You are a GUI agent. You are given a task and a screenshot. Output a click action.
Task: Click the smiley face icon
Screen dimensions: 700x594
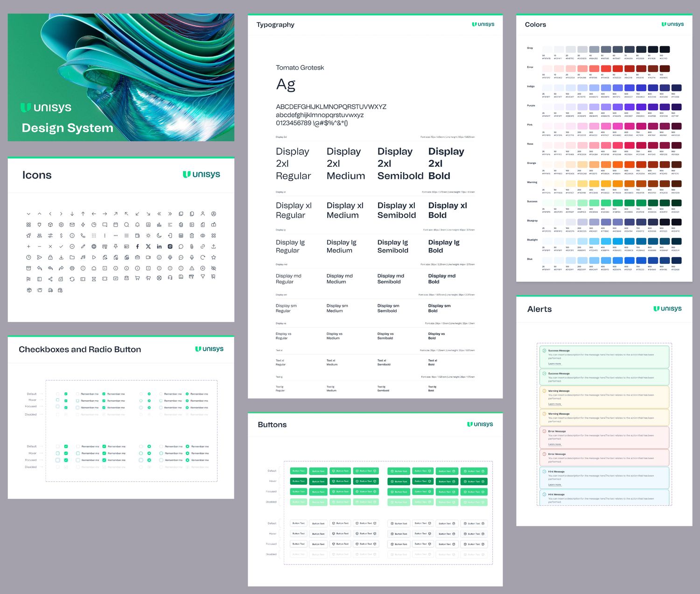pos(159,257)
